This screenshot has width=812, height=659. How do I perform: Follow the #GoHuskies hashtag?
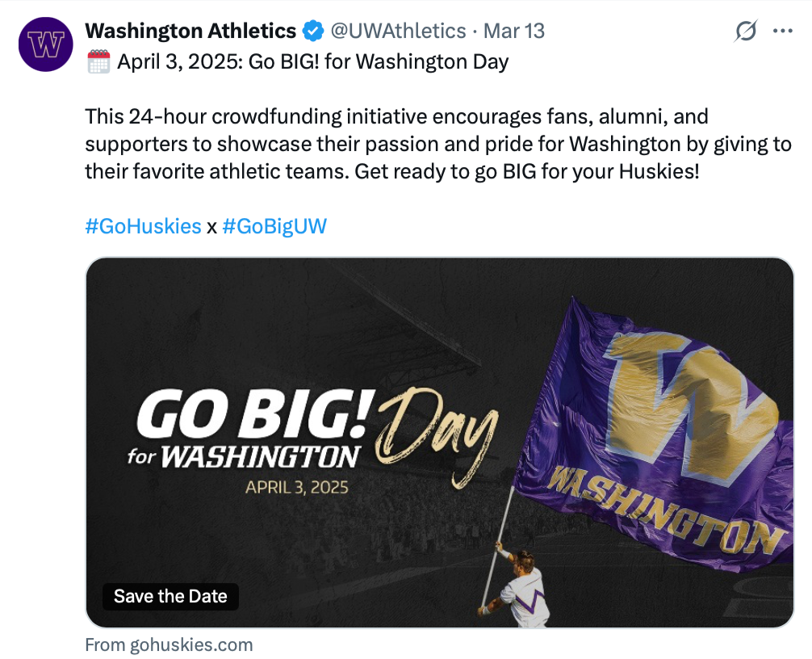144,226
